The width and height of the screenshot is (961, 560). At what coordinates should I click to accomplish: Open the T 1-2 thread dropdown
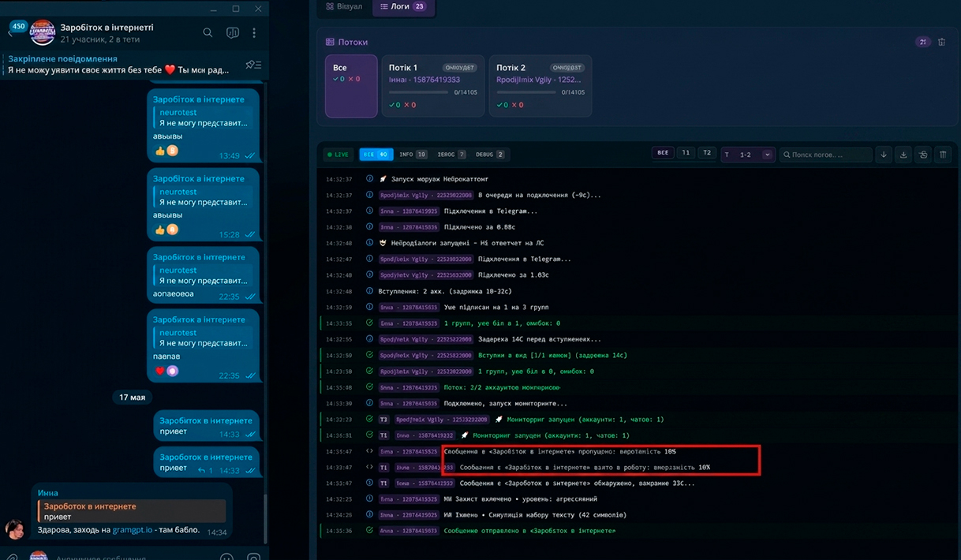coord(747,155)
